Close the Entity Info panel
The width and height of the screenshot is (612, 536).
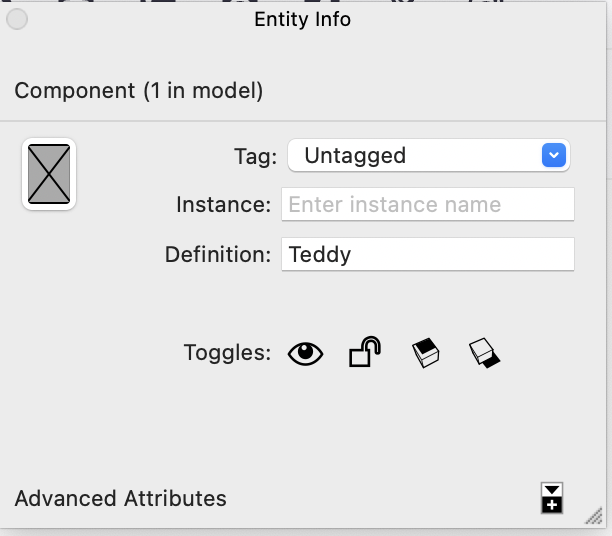click(17, 19)
